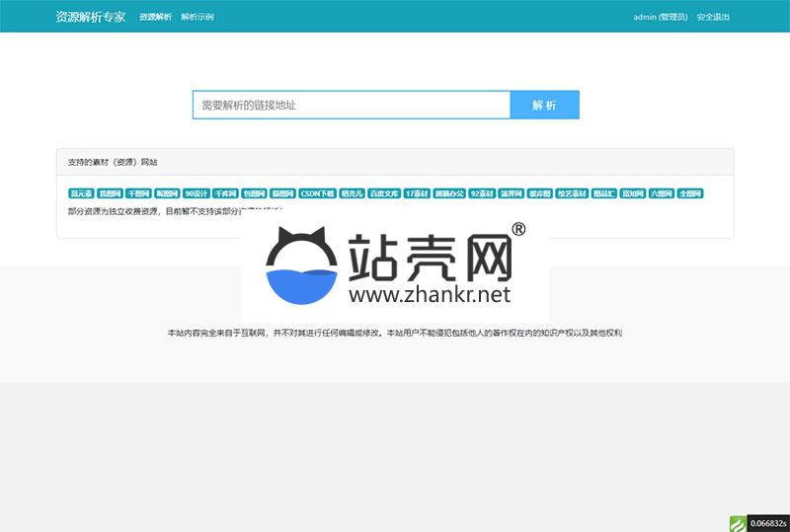790x532 pixels.
Task: Open the 解析示例 navigation item
Action: 197,17
